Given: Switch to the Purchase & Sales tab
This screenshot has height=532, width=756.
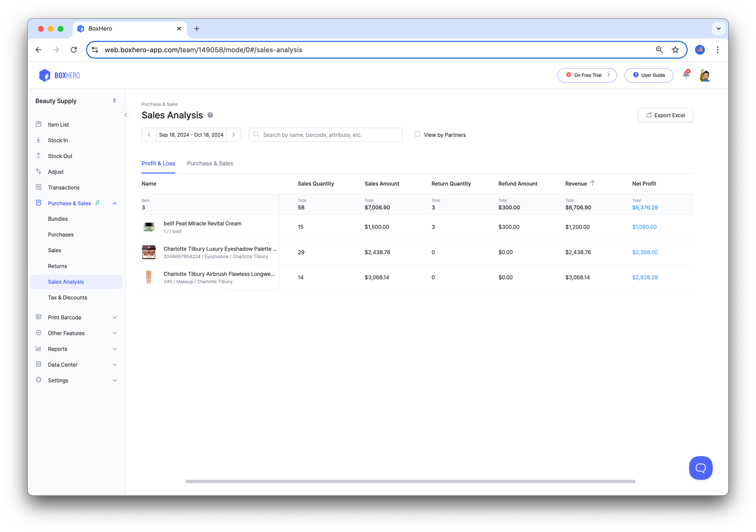Looking at the screenshot, I should click(x=210, y=163).
